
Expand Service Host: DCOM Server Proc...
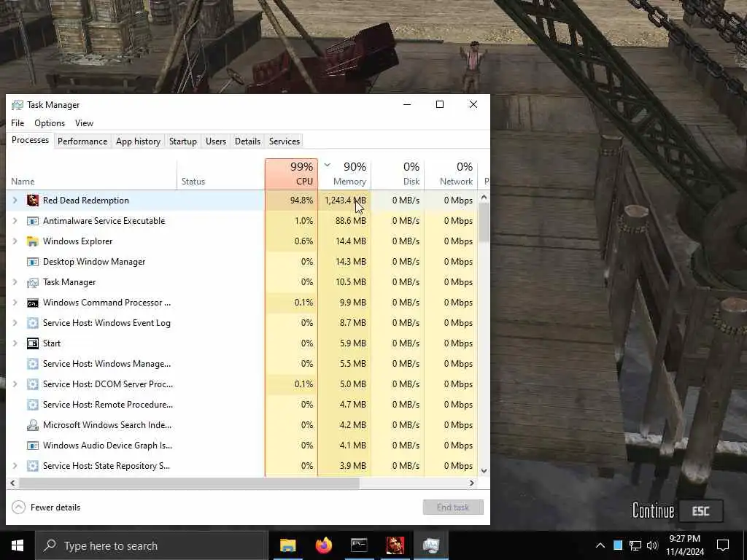pos(15,384)
